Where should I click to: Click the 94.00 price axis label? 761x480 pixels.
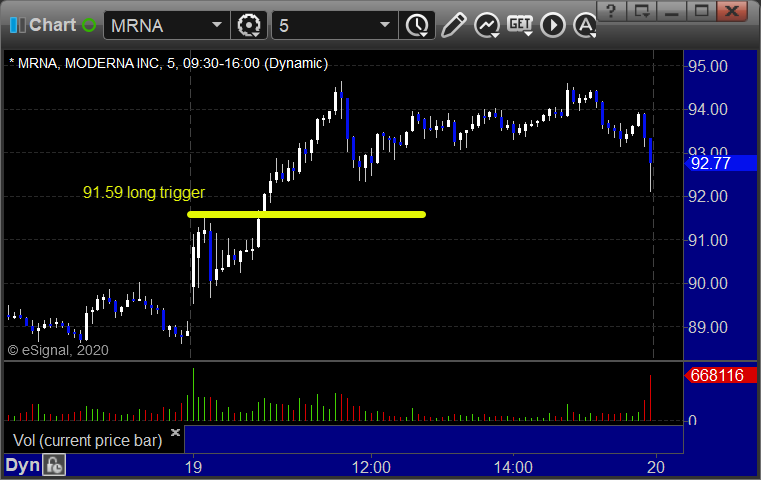(x=708, y=110)
